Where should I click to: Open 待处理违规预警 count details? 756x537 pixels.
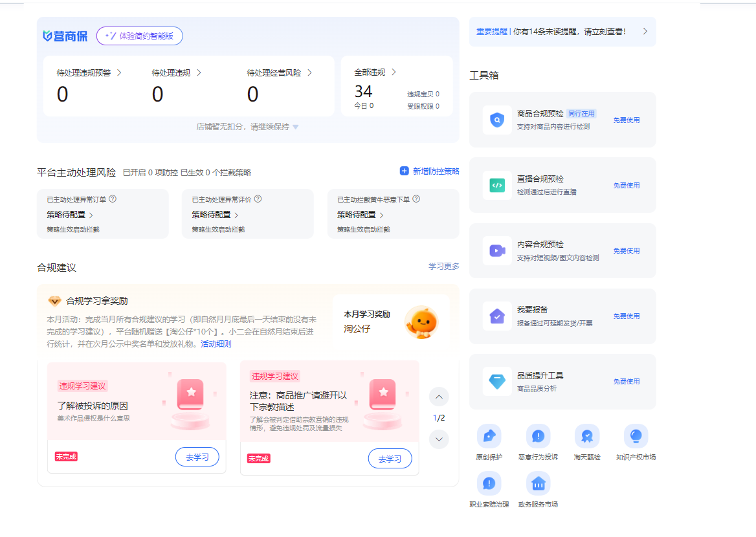(119, 73)
